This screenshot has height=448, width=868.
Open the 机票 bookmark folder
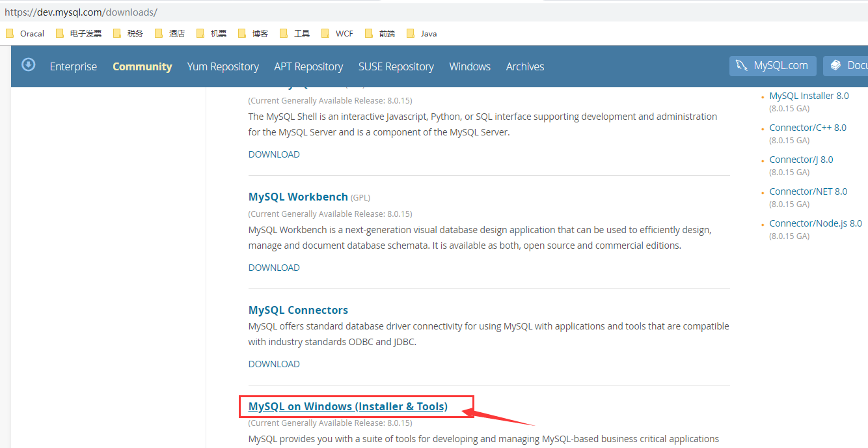coord(211,33)
